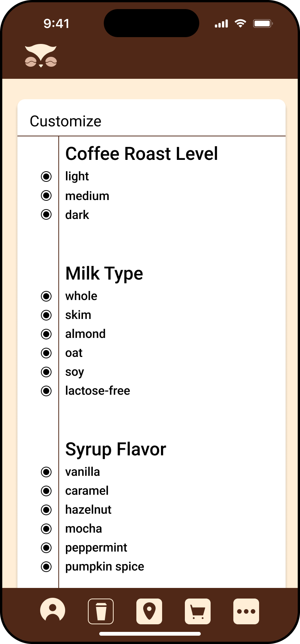Tap the battery status icon
This screenshot has width=300, height=644.
(263, 23)
